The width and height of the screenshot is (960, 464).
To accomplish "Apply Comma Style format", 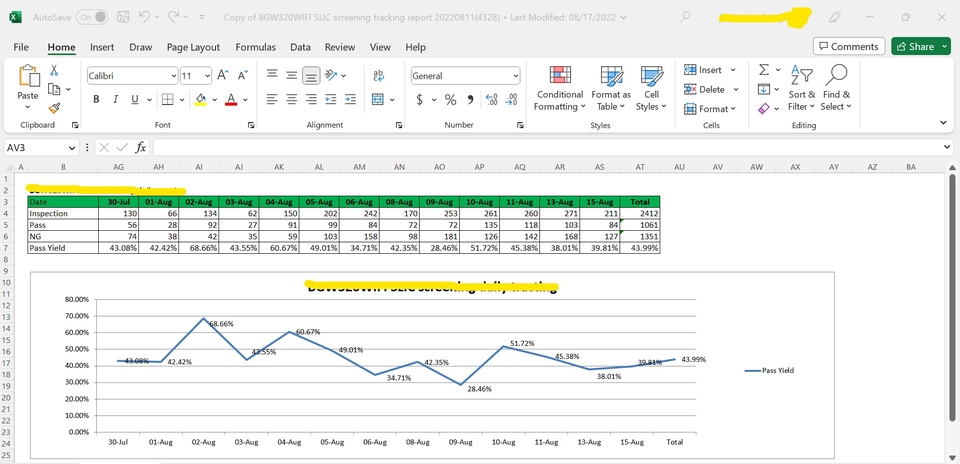I will pos(470,99).
